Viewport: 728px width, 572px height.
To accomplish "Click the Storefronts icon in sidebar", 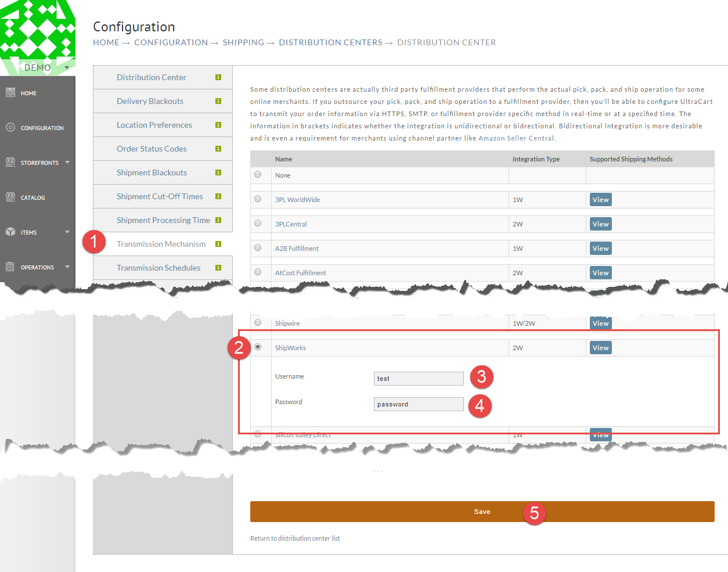I will (x=10, y=162).
